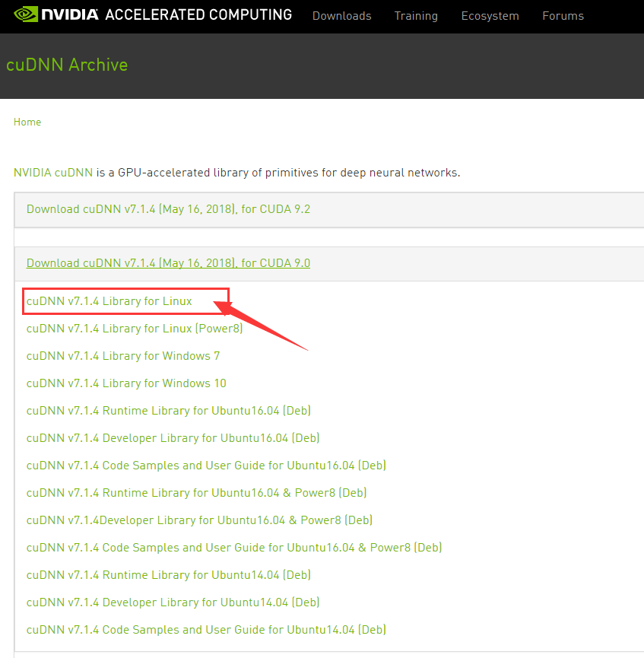This screenshot has height=658, width=644.
Task: Download Runtime Library for Ubuntu16.04 & Power8
Action: [x=197, y=493]
